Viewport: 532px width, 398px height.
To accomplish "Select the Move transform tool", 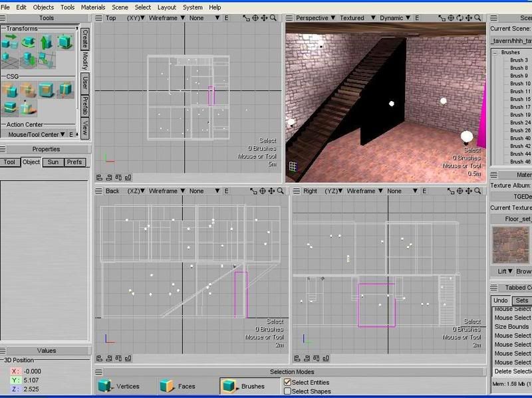I will (9, 43).
